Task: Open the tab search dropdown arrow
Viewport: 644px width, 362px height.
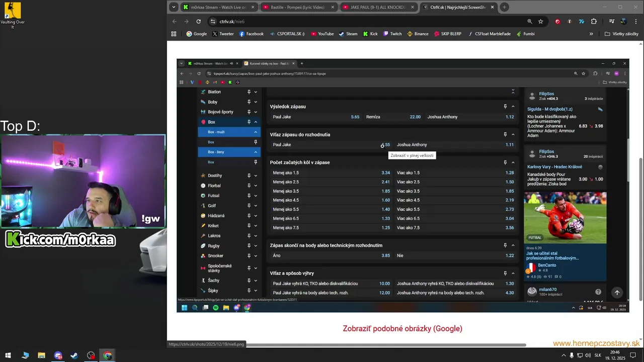Action: click(174, 7)
